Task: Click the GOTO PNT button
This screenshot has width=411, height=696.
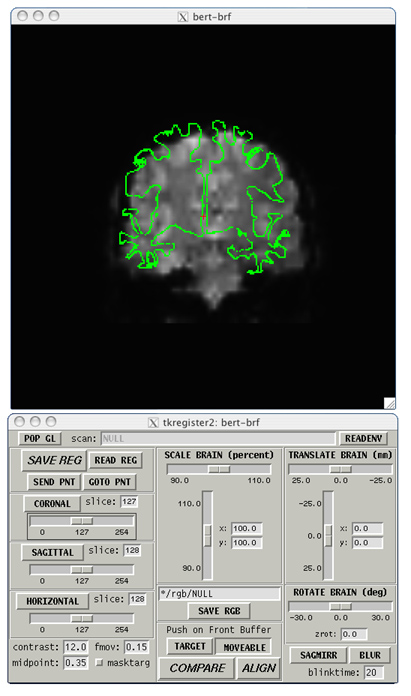Action: pos(110,482)
